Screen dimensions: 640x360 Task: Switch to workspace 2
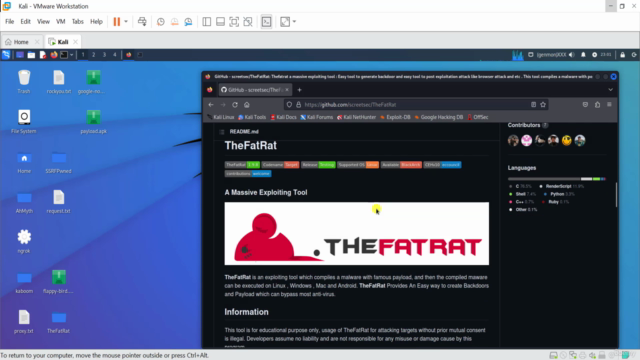93,55
